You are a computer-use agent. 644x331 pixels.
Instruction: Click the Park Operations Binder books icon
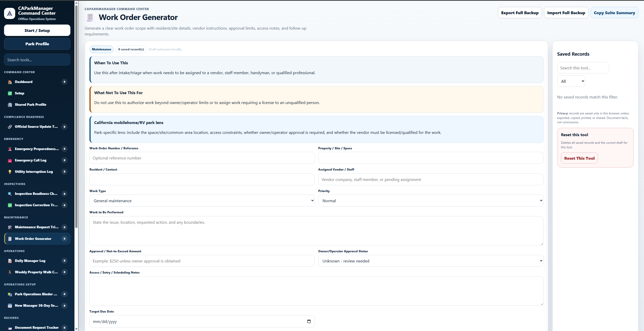[10, 294]
